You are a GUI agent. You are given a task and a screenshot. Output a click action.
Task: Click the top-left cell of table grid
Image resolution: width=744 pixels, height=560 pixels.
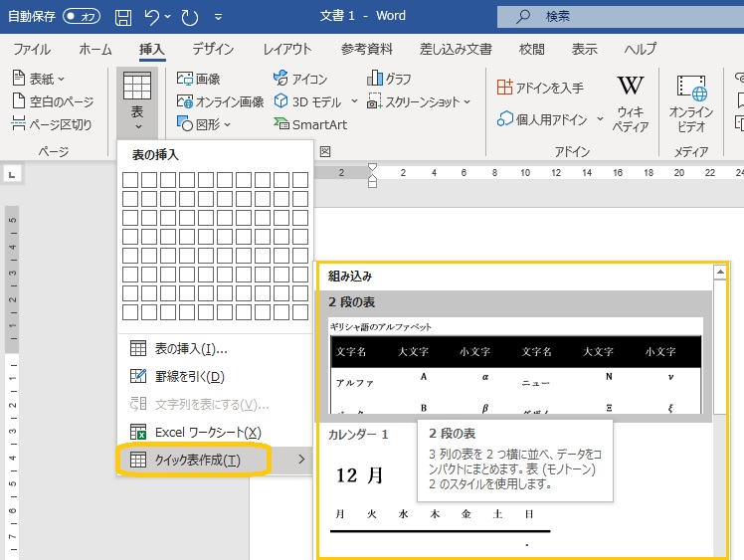click(x=129, y=180)
